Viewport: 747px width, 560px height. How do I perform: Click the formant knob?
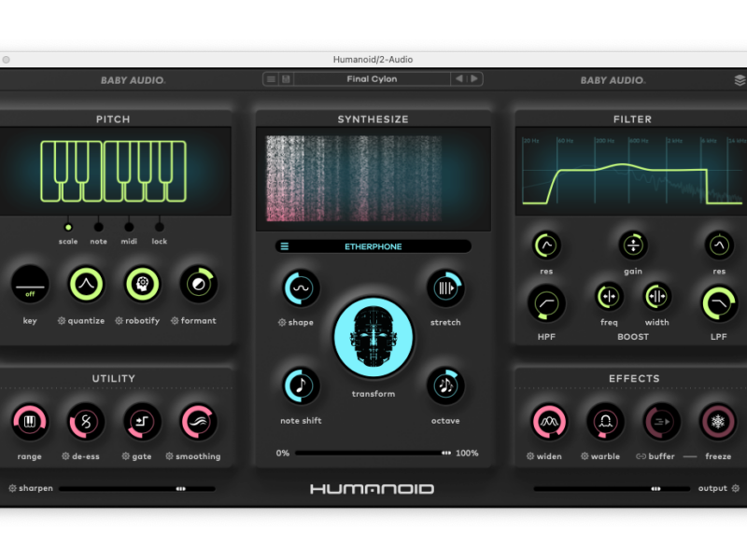198,285
